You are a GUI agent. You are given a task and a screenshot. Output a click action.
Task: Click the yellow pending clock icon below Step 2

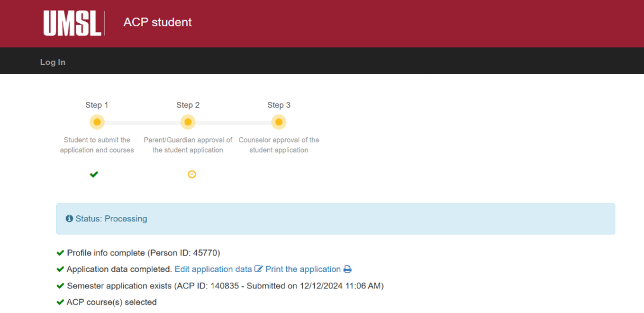click(x=192, y=174)
